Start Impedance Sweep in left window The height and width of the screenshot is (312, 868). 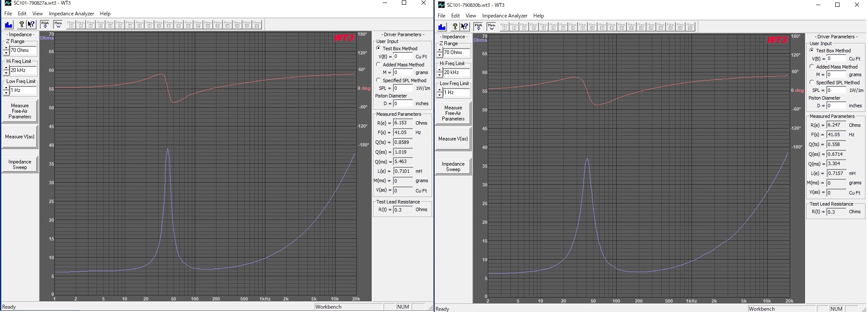coord(20,164)
